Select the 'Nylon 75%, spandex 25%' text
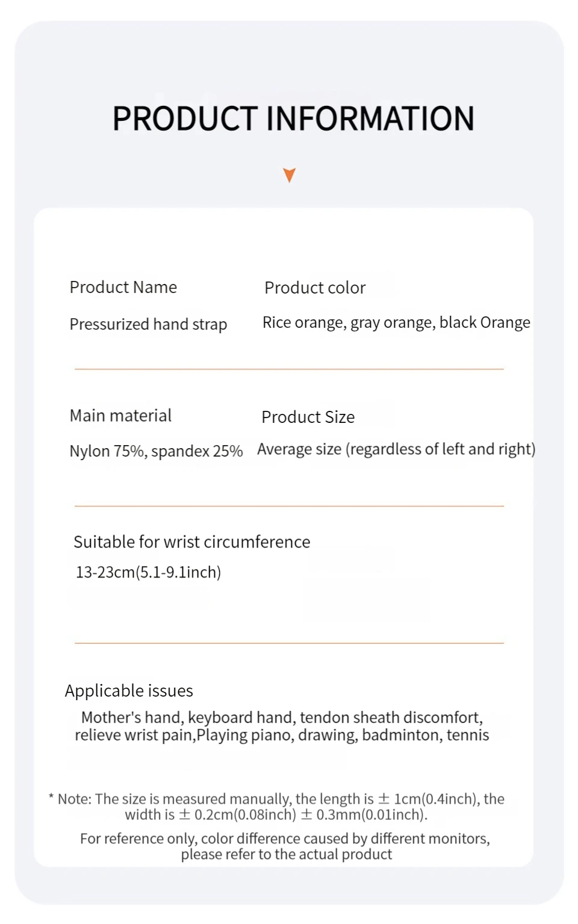 pos(156,451)
